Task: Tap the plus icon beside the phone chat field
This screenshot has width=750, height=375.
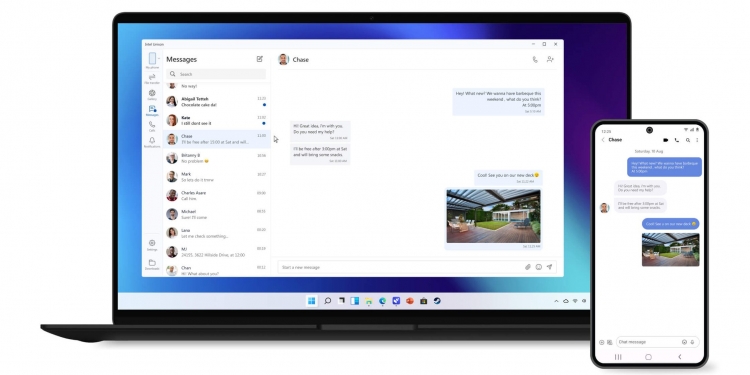Action: pyautogui.click(x=602, y=342)
